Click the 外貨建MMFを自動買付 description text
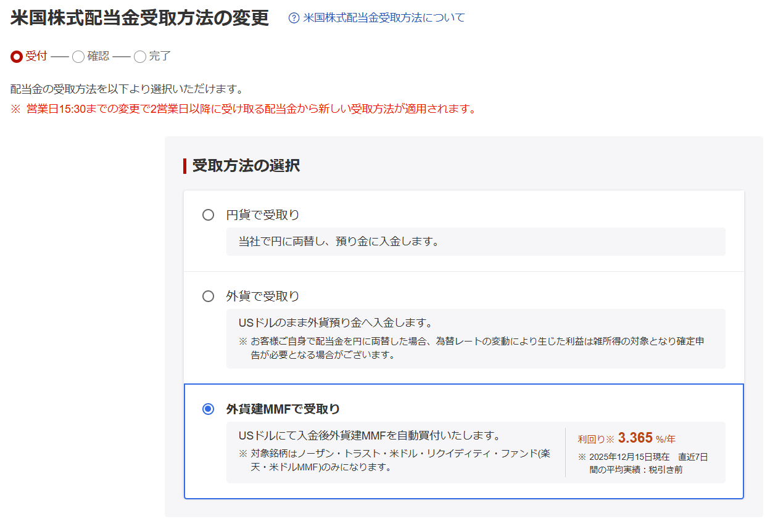This screenshot has height=532, width=770. 369,436
